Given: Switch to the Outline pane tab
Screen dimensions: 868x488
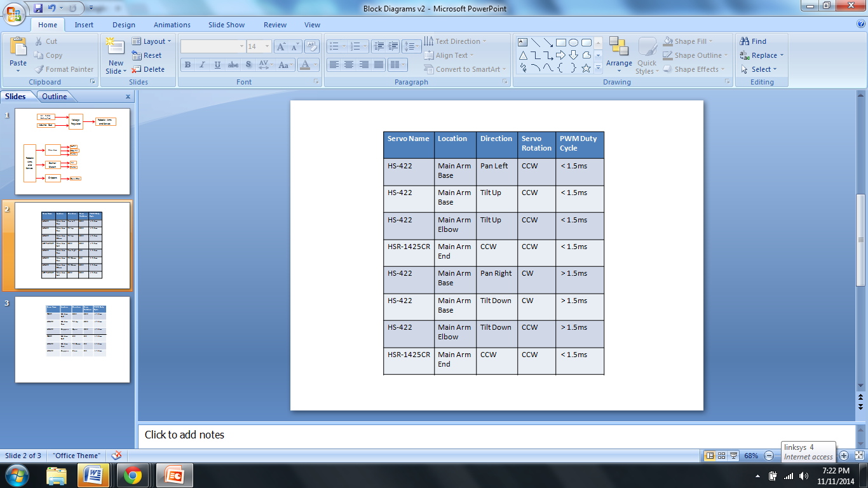Looking at the screenshot, I should 55,97.
